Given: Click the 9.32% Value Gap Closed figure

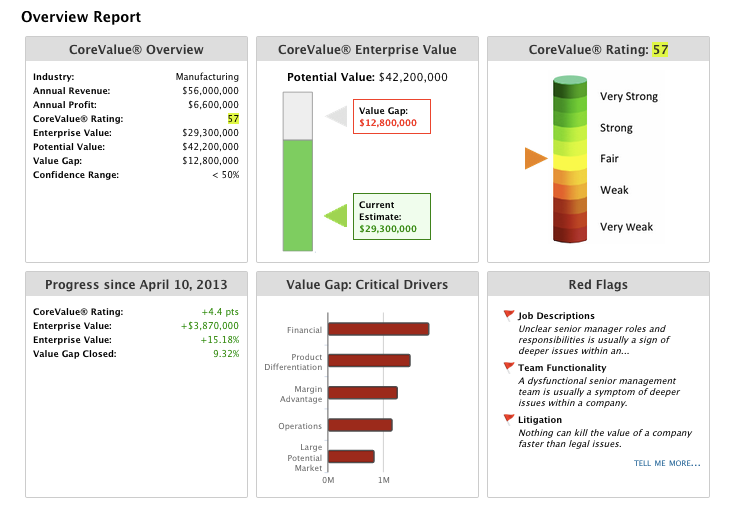Looking at the screenshot, I should click(x=226, y=354).
